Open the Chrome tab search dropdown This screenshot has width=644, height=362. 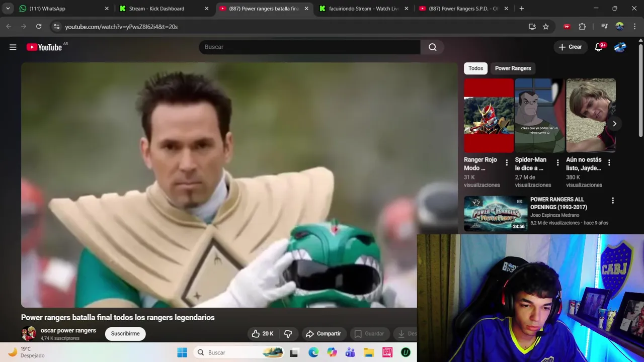coord(8,9)
